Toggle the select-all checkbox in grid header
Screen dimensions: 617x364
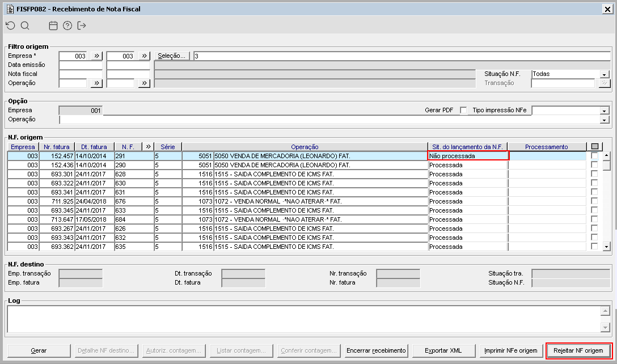click(594, 147)
